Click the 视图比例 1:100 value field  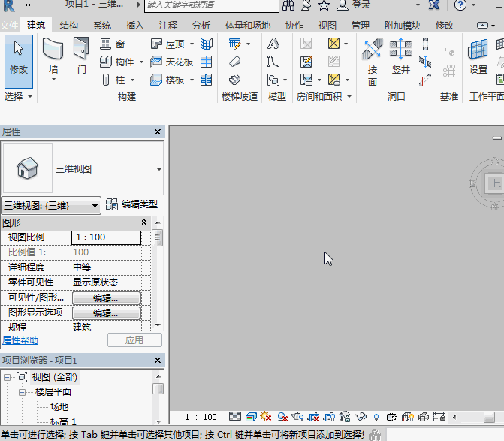(106, 237)
